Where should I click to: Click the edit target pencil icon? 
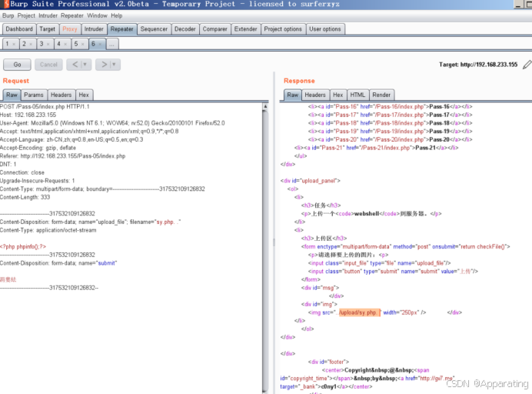[x=527, y=65]
